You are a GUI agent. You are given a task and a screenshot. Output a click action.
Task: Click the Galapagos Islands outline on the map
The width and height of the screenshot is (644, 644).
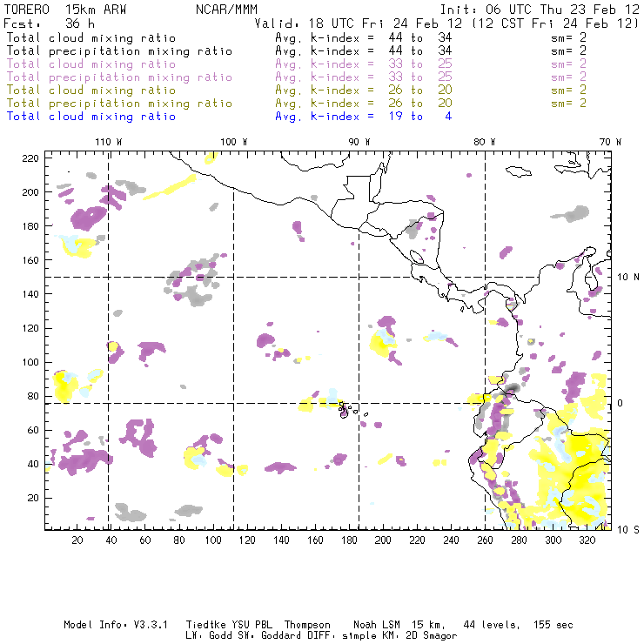click(346, 407)
